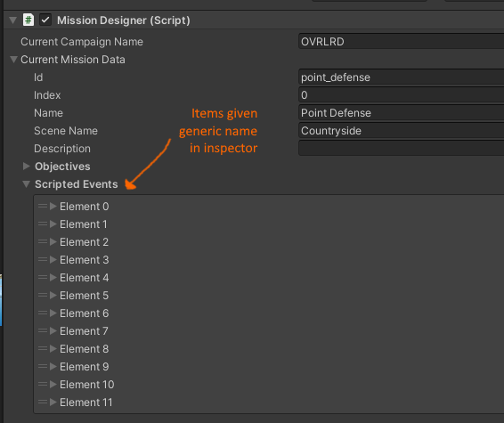Expand Element 3 in Scripted Events
The width and height of the screenshot is (504, 423).
[53, 260]
